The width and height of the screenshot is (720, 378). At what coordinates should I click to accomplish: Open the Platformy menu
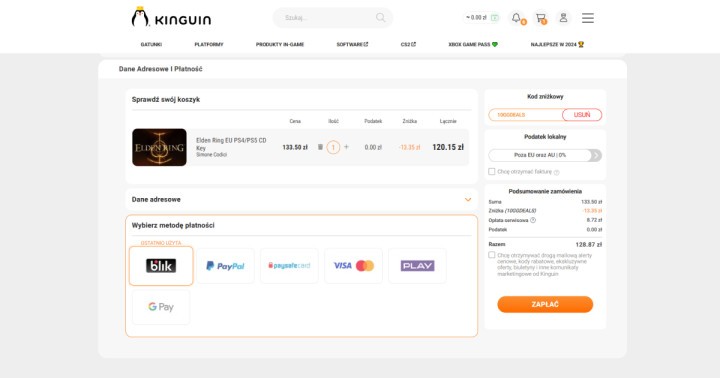point(209,45)
